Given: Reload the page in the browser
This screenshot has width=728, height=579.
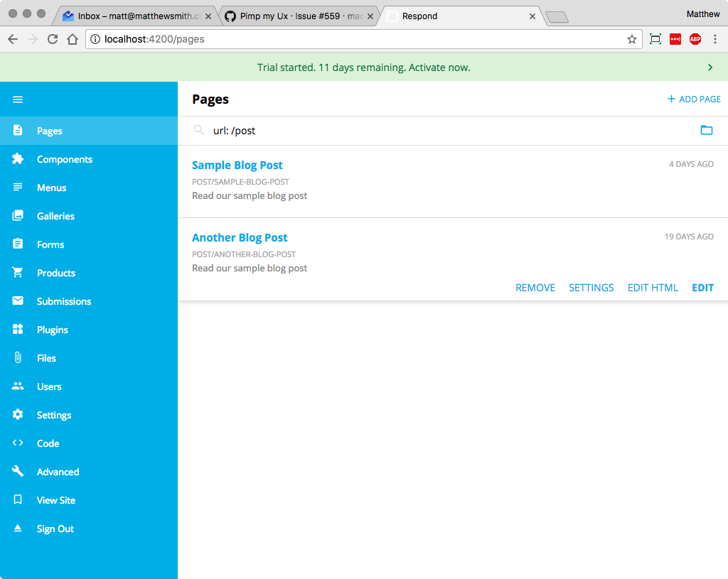Looking at the screenshot, I should 53,40.
